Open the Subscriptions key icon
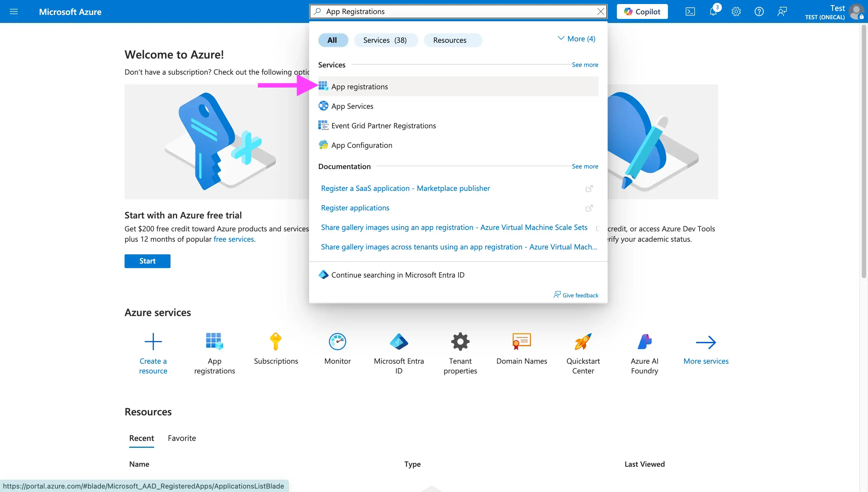The image size is (868, 492). (x=276, y=341)
